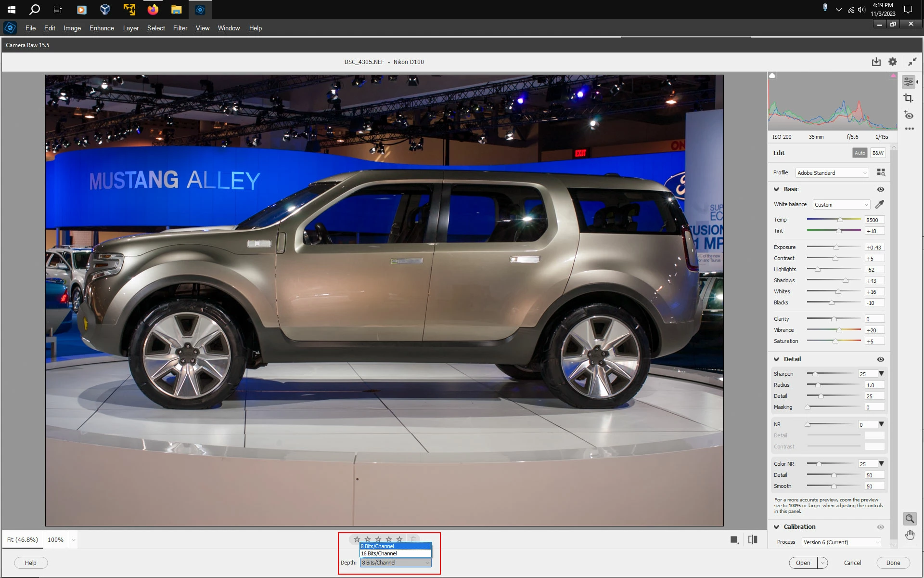Viewport: 924px width, 578px height.
Task: Select the Hand pan tool
Action: pyautogui.click(x=910, y=535)
